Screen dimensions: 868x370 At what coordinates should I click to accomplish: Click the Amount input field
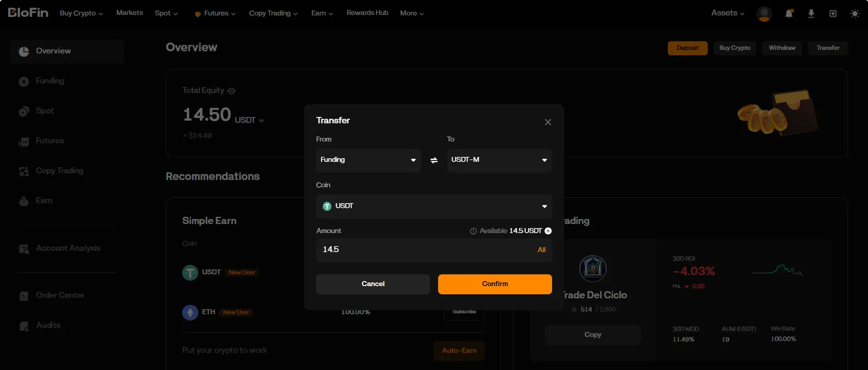[434, 250]
